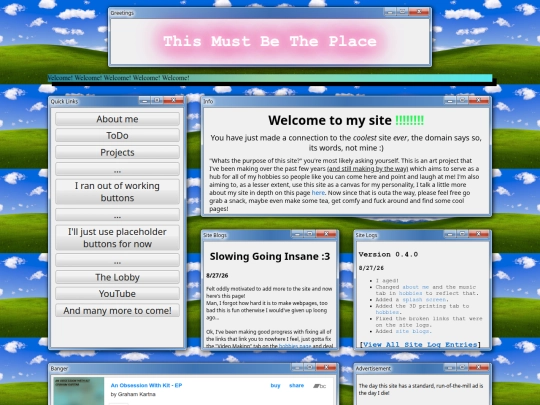Image resolution: width=540 pixels, height=405 pixels.
Task: Open the About me quick link
Action: coord(117,119)
